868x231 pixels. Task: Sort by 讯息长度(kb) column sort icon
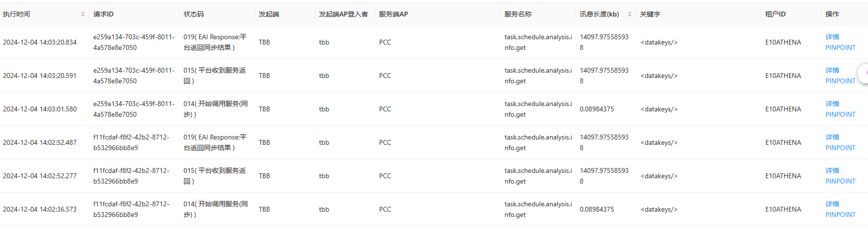[x=629, y=14]
